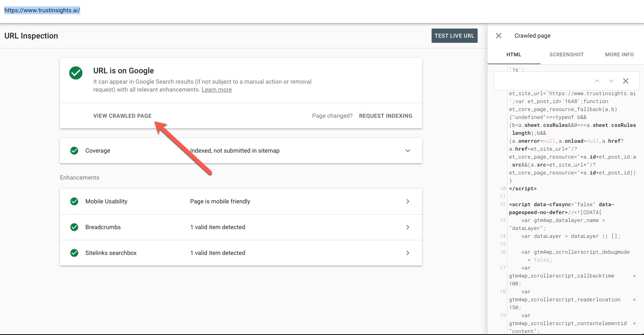This screenshot has width=644, height=335.
Task: Click 'et_core_page_resource_fallback(a,b)' code line
Action: coord(563,109)
